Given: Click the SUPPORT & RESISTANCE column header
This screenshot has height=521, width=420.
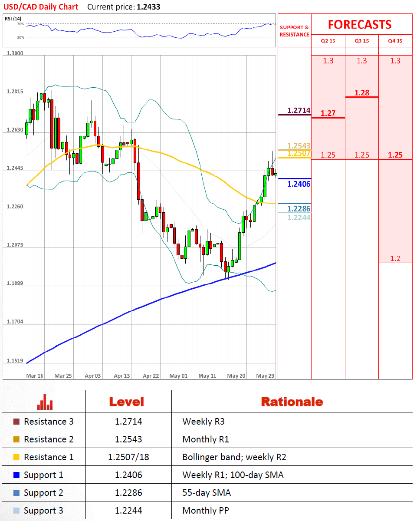Looking at the screenshot, I should tap(295, 31).
